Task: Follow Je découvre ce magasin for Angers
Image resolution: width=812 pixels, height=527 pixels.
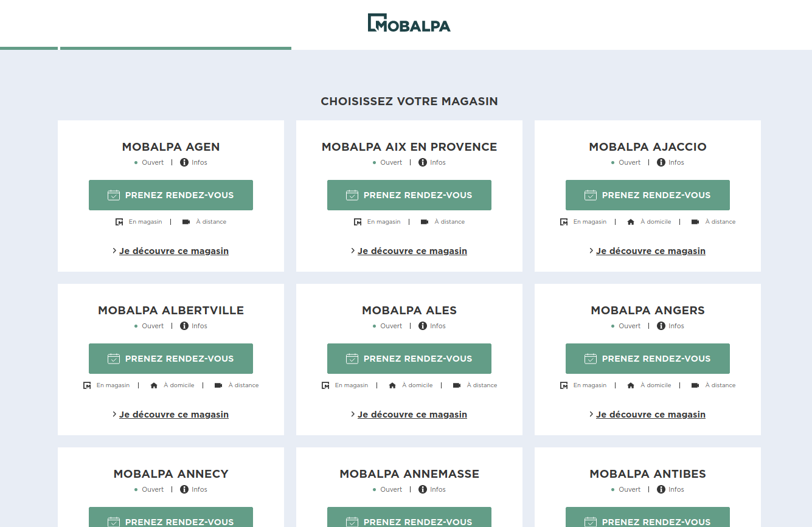Action: (650, 415)
